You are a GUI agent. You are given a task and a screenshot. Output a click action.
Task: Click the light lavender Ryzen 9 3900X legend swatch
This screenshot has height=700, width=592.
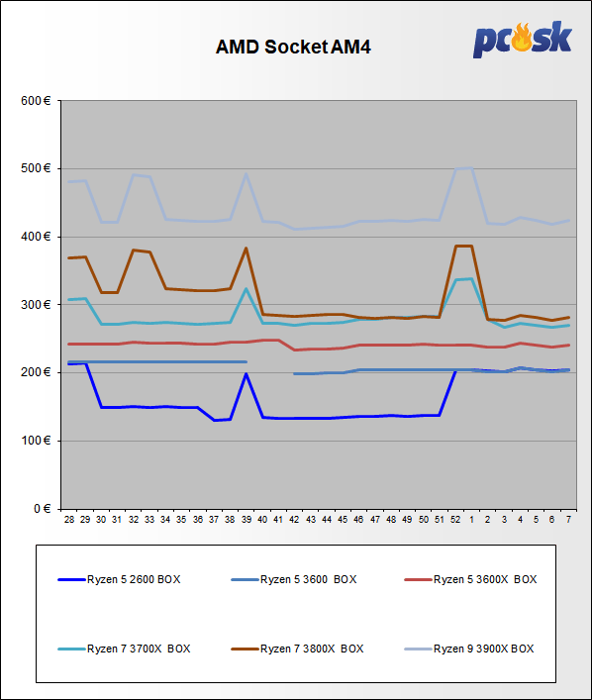point(418,650)
